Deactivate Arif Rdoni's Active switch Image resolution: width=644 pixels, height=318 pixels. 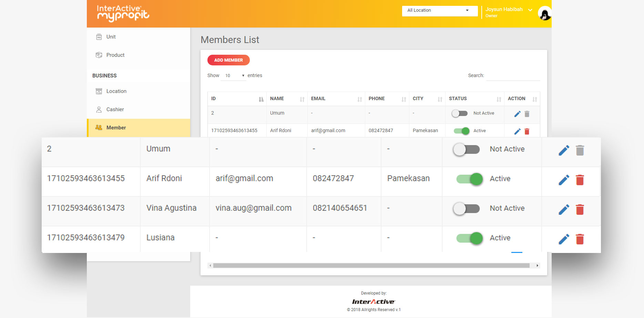469,179
